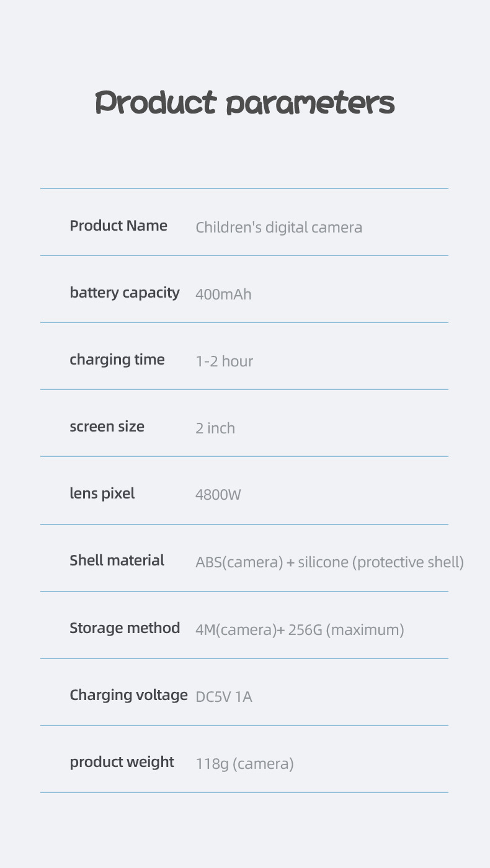This screenshot has width=490, height=868.
Task: Click the Storage method label
Action: pos(125,628)
